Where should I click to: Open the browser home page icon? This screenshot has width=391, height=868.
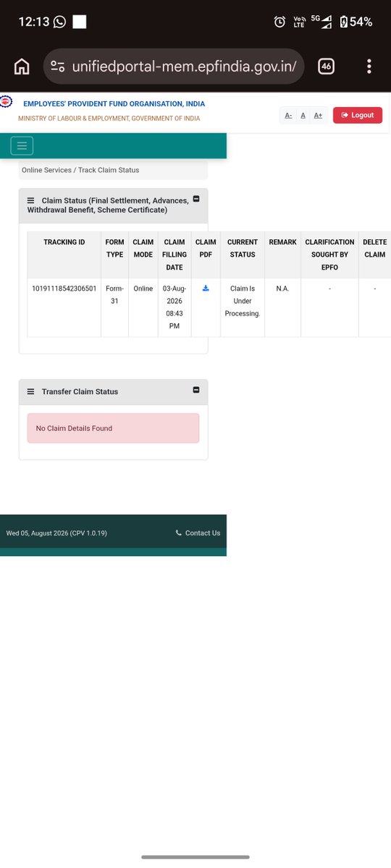pos(22,67)
